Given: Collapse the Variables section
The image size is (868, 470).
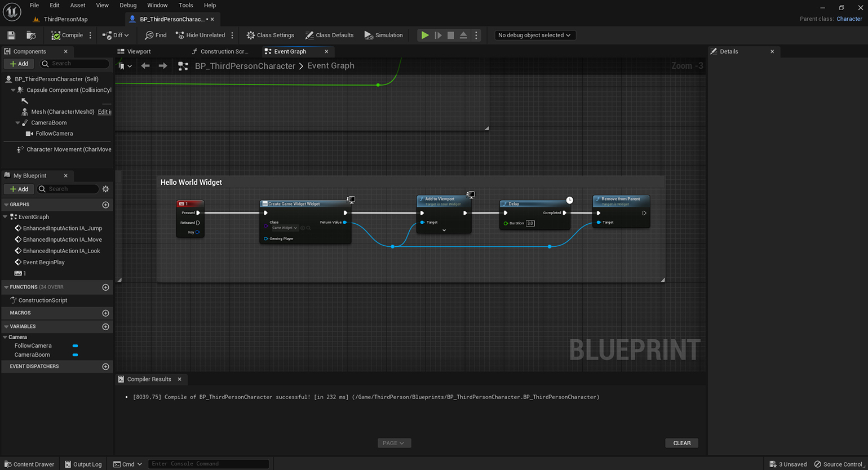Looking at the screenshot, I should click(6, 327).
